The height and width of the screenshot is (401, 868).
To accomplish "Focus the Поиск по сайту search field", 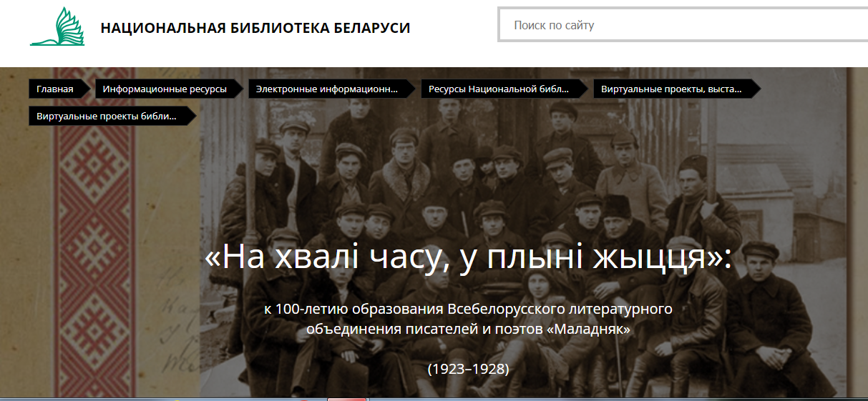I will [x=680, y=26].
